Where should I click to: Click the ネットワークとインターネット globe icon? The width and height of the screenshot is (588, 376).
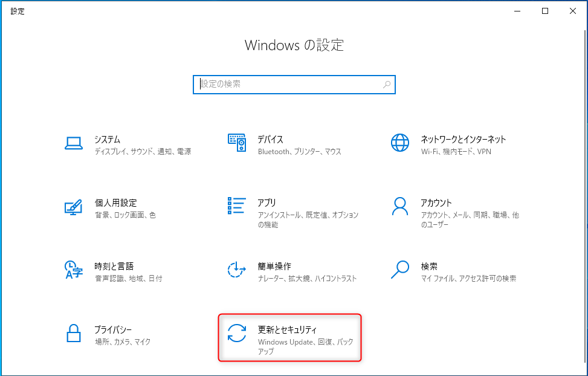pyautogui.click(x=399, y=143)
